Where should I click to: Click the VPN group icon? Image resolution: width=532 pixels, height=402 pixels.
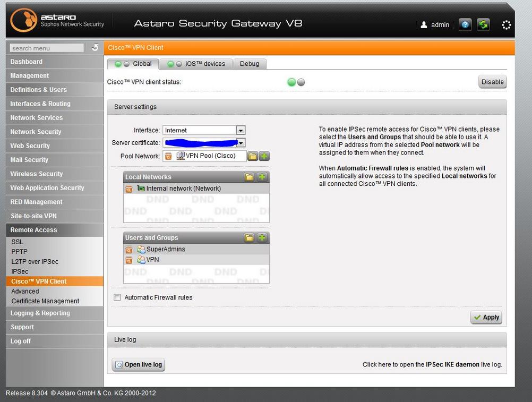pos(141,260)
